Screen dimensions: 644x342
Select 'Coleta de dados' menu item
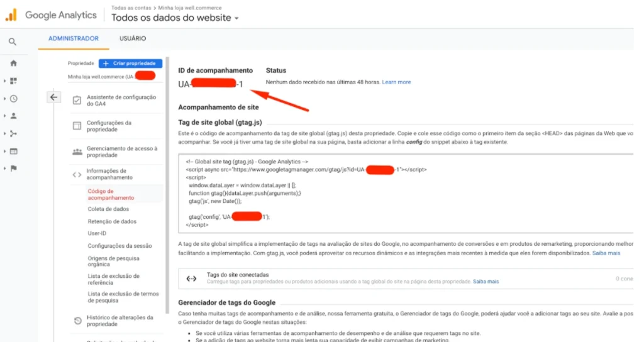108,209
